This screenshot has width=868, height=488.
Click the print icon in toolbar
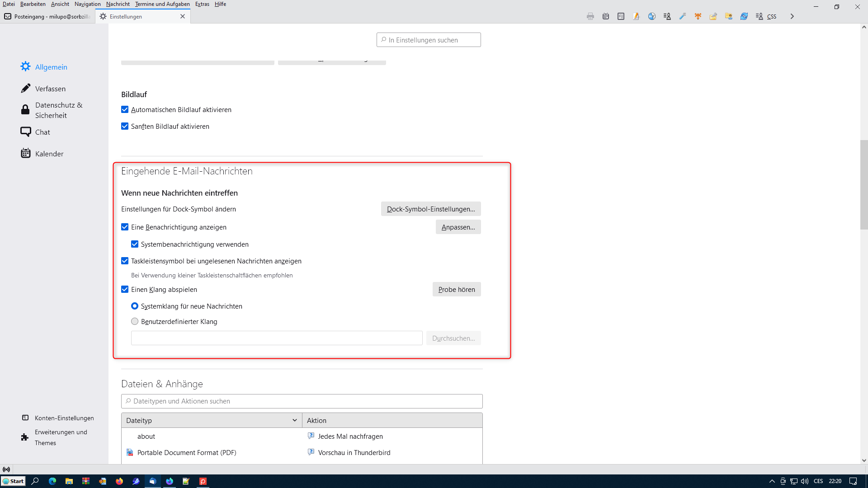tap(590, 16)
